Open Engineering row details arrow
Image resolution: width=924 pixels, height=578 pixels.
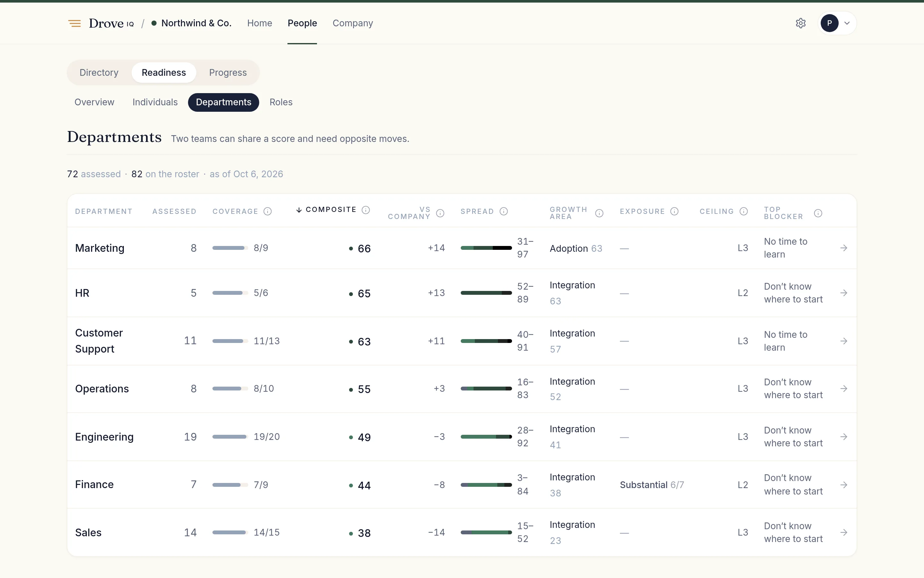[844, 437]
